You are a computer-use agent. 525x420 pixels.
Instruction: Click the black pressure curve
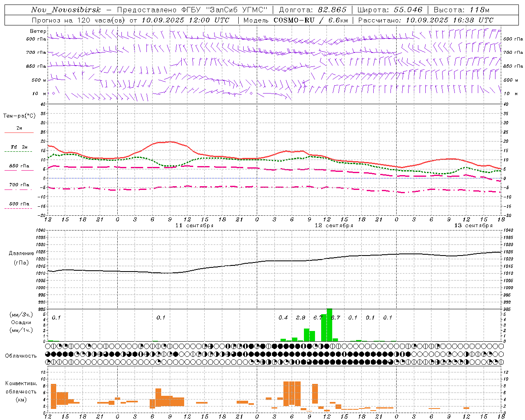[274, 261]
